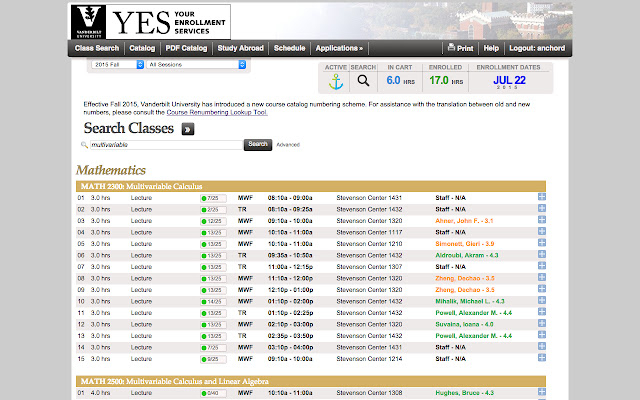Screen dimensions: 640x400
Task: Click the Mathematics subject heading
Action: [x=111, y=170]
